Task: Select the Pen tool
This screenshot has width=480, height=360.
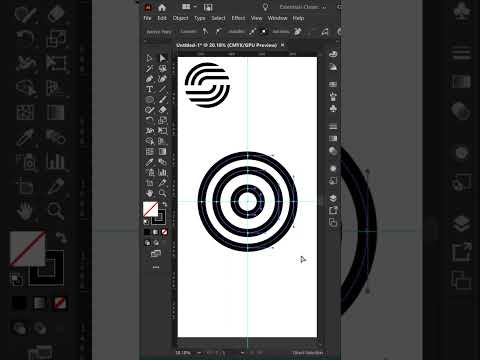Action: (149, 79)
